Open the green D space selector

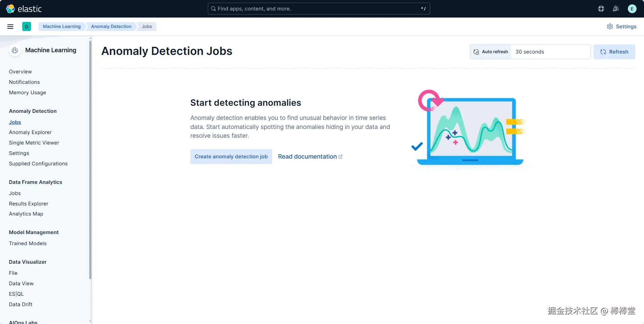(x=27, y=27)
